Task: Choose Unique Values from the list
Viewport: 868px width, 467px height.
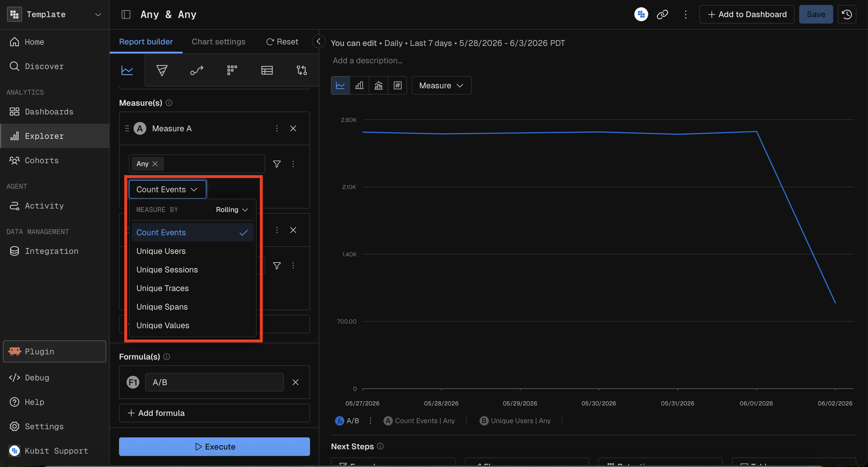Action: click(x=192, y=325)
